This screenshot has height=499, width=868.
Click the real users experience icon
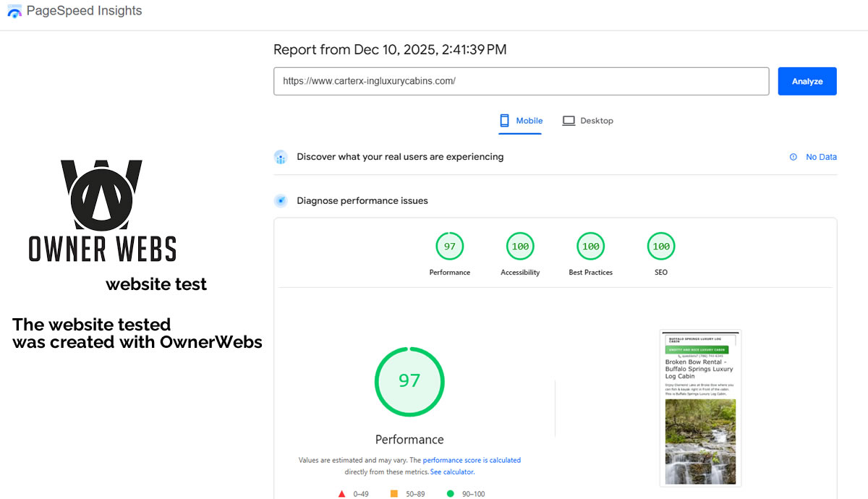[x=281, y=157]
